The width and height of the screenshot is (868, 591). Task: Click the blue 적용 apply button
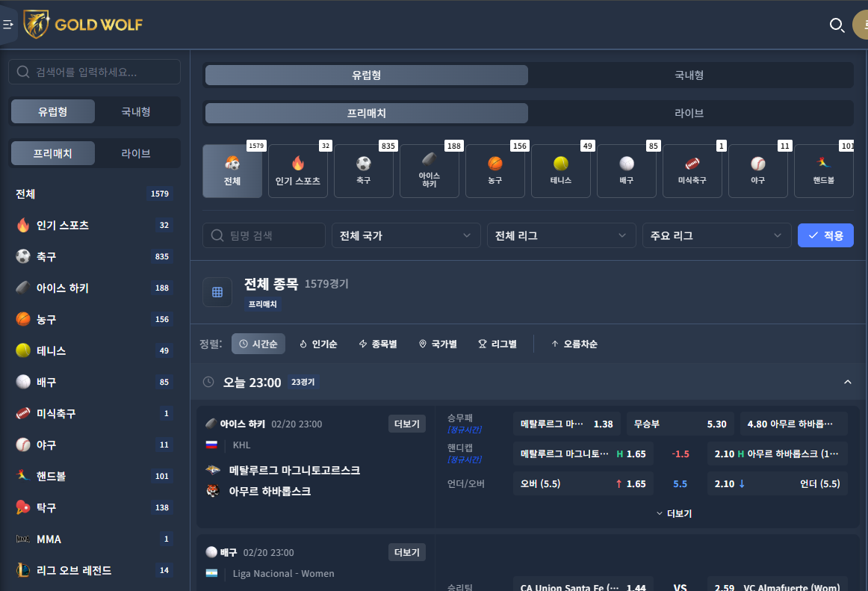(x=825, y=235)
